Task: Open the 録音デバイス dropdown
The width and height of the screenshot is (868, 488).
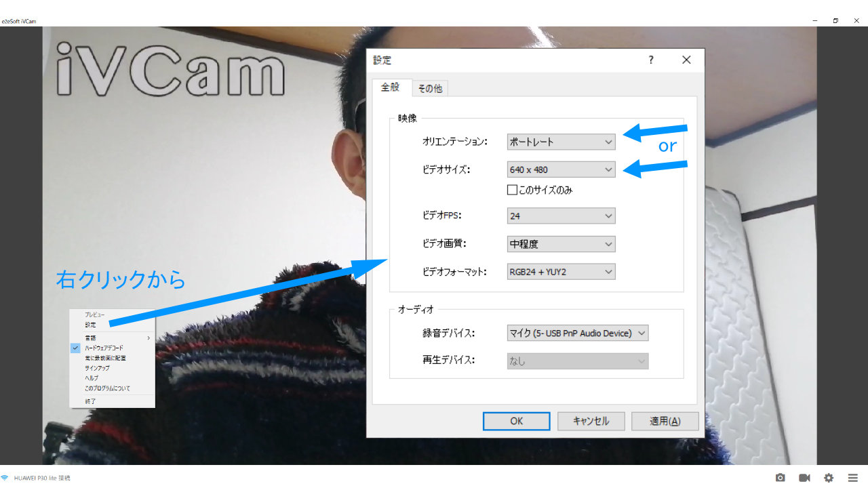Action: (578, 333)
